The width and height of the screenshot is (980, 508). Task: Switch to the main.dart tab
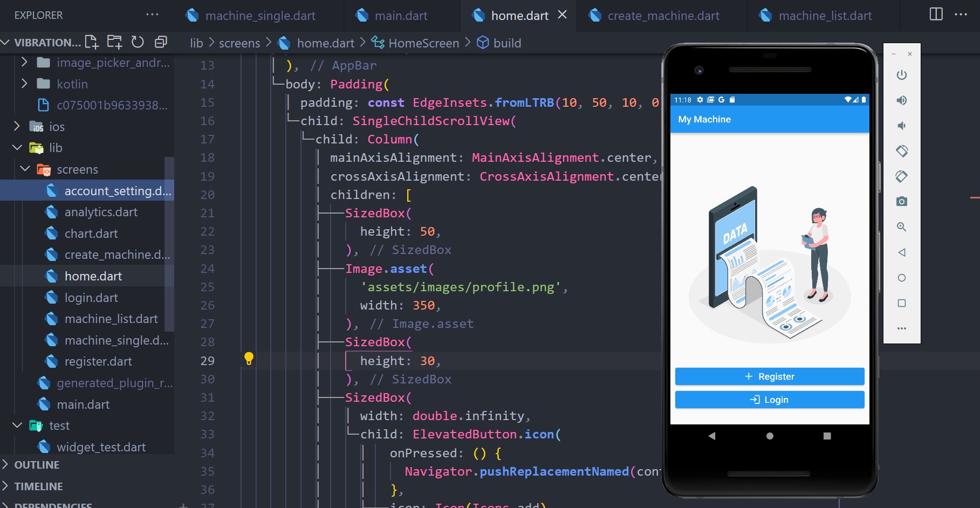(400, 15)
